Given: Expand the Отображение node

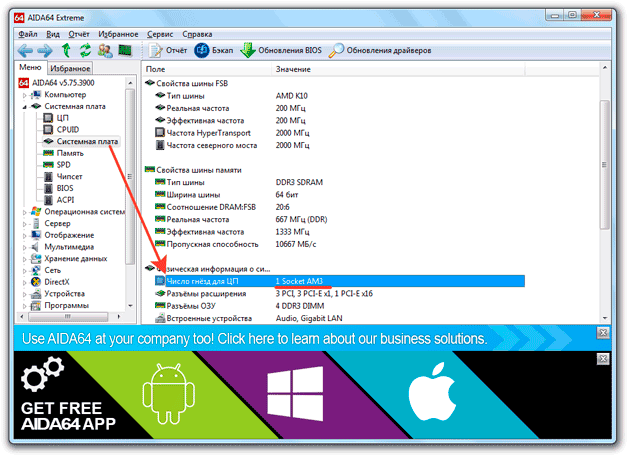Looking at the screenshot, I should (x=24, y=235).
